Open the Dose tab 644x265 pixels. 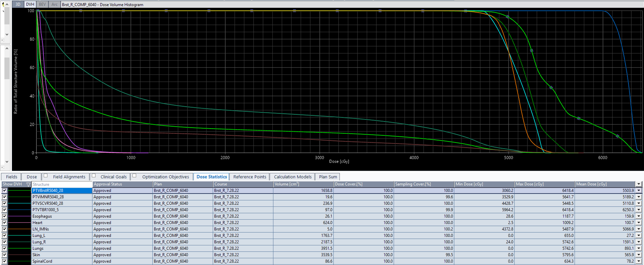coord(32,177)
